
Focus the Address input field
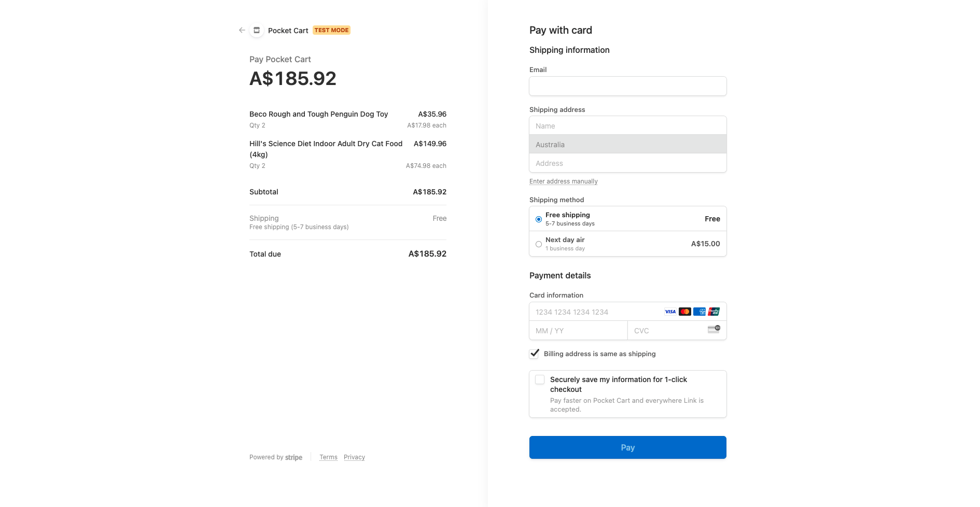[x=628, y=163]
